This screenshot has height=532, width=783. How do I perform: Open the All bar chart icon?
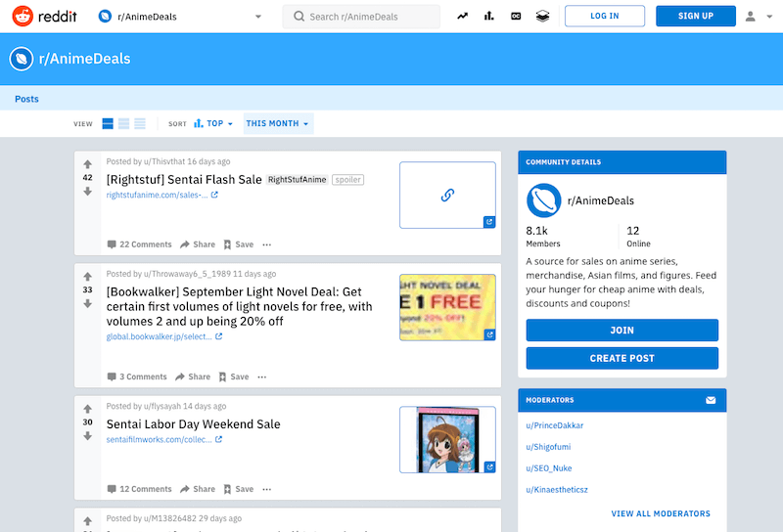(x=488, y=16)
